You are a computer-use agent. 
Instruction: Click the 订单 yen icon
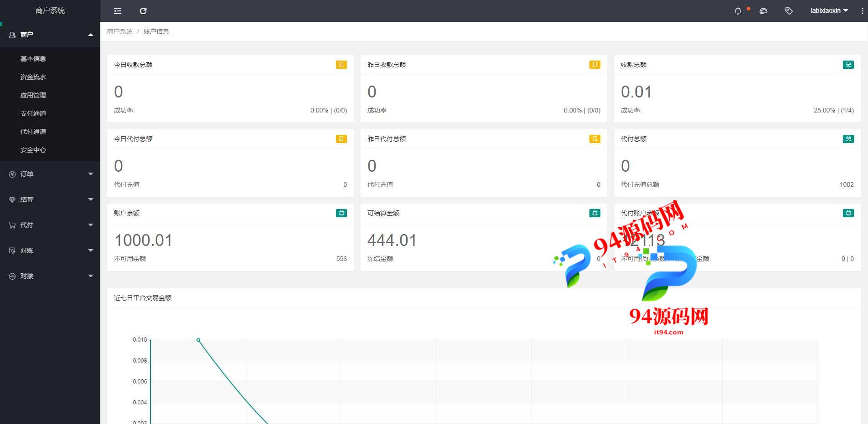12,174
